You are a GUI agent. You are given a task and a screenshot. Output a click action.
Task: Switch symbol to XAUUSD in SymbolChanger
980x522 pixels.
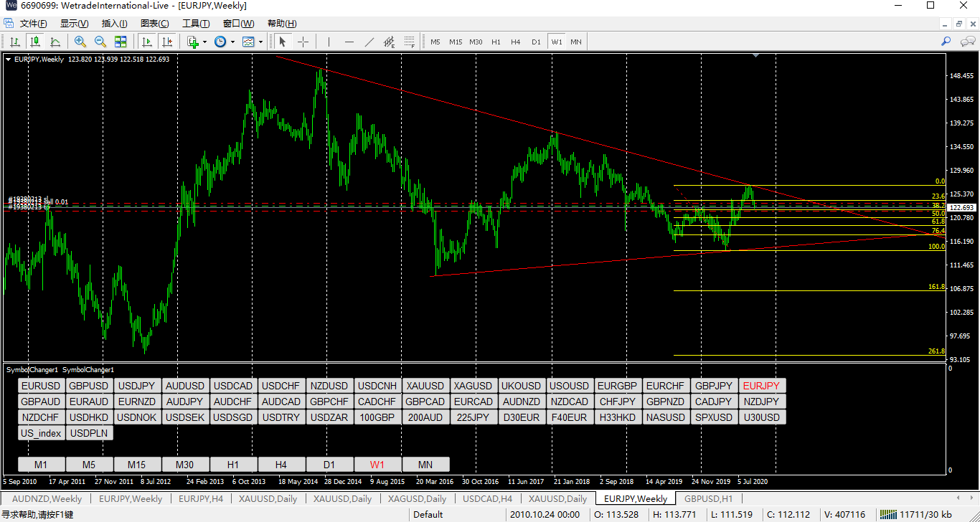[426, 386]
